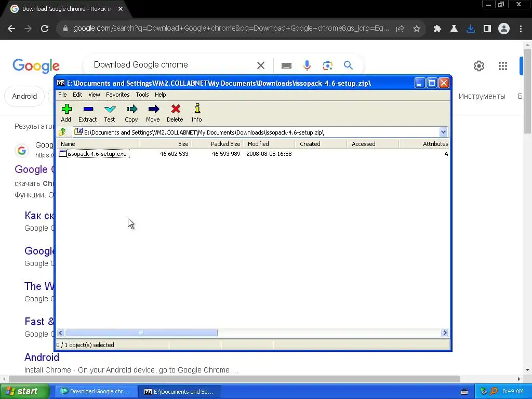Select the Copy toolbar icon
The height and width of the screenshot is (399, 532).
[x=131, y=113]
